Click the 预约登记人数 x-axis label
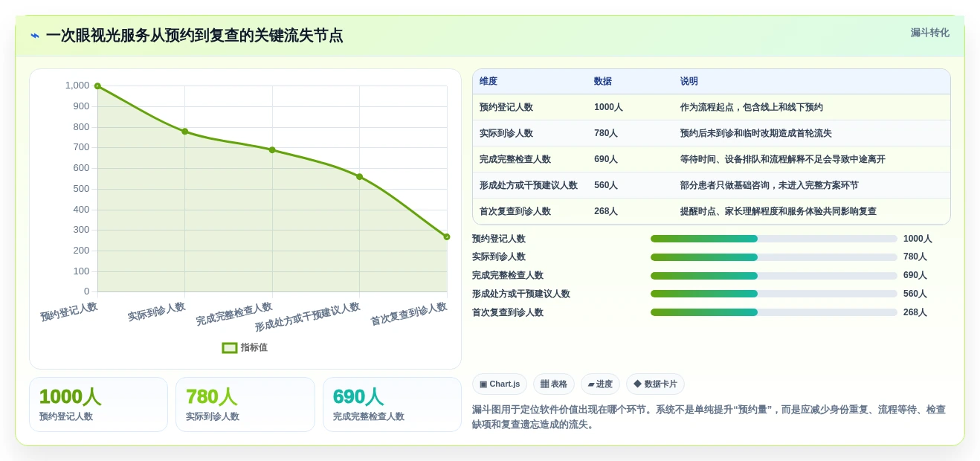Image resolution: width=980 pixels, height=461 pixels. pos(69,312)
